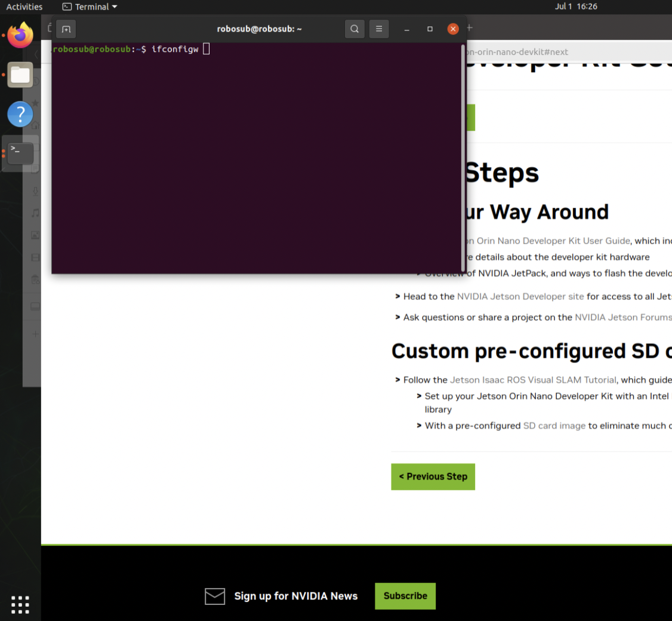Click the 'Sign up for NVIDIA News' text
This screenshot has width=672, height=621.
tap(295, 596)
